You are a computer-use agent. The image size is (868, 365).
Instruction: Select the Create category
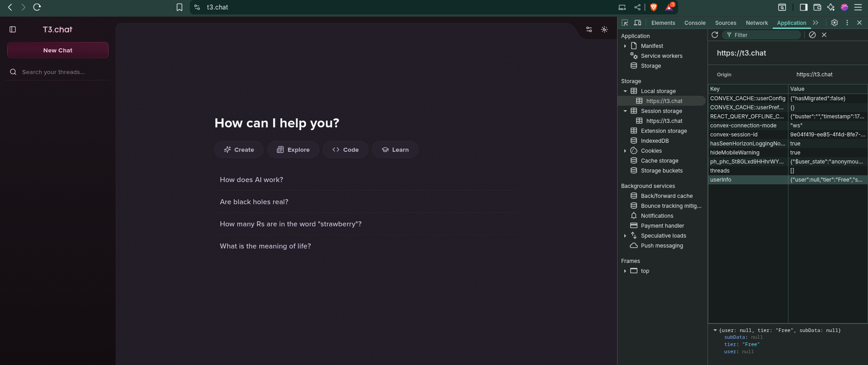[x=239, y=150]
